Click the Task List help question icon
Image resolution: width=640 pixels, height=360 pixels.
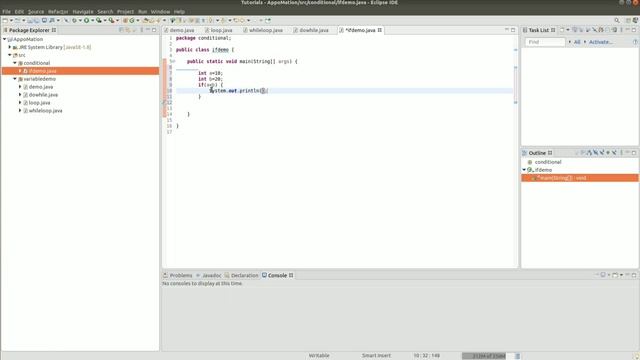(635, 42)
